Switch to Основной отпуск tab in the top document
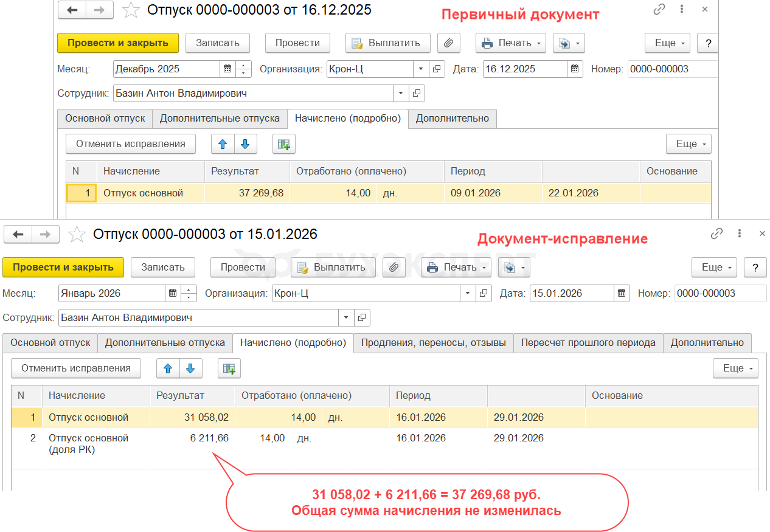 click(105, 119)
